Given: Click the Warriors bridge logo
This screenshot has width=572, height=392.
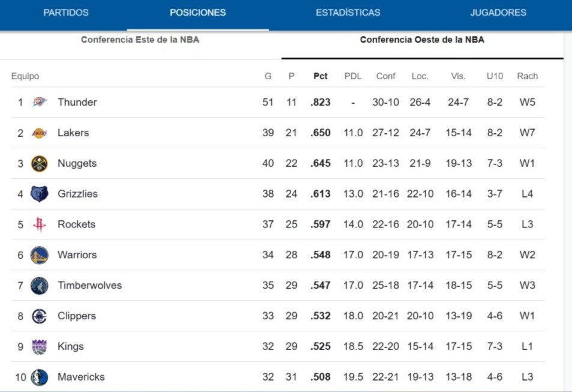Looking at the screenshot, I should pyautogui.click(x=40, y=255).
